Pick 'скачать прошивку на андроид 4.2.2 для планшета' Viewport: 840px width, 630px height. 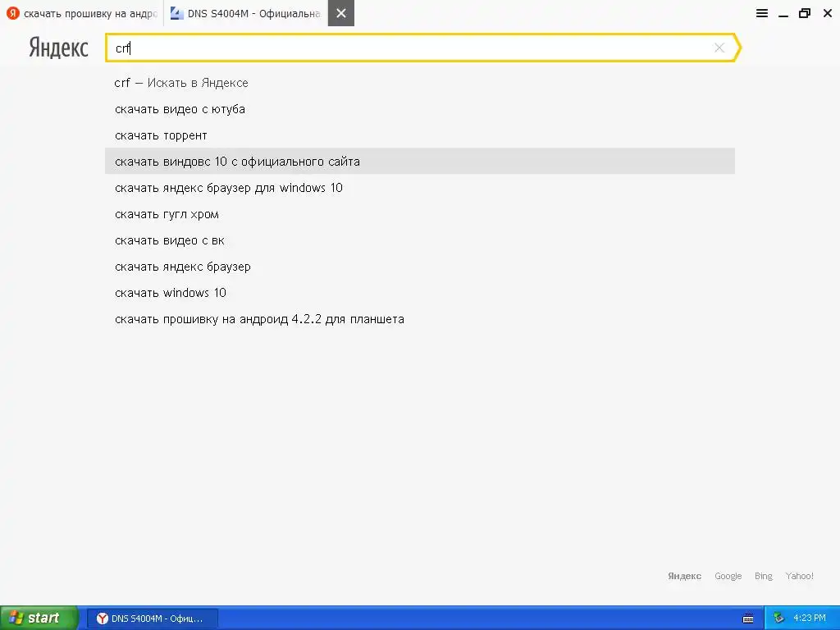point(419,319)
